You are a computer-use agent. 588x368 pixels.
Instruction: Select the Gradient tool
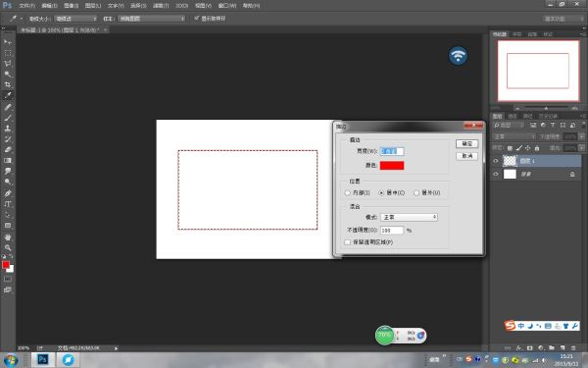8,160
